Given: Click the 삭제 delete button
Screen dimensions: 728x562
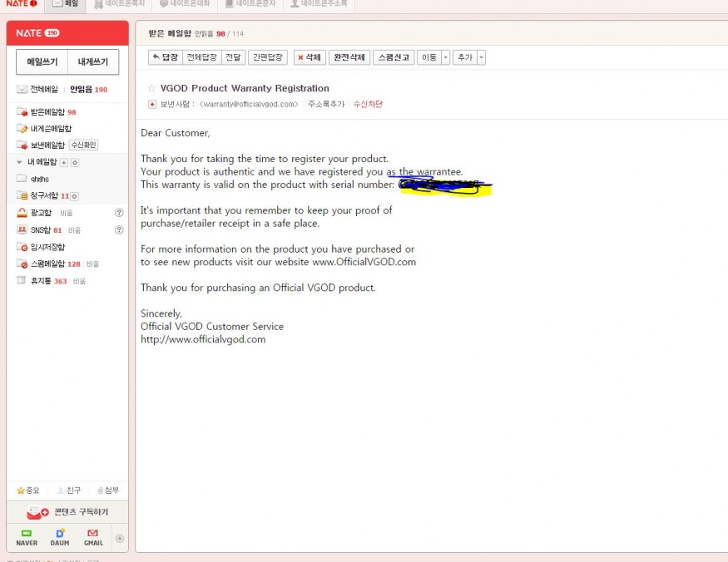Looking at the screenshot, I should (x=310, y=57).
